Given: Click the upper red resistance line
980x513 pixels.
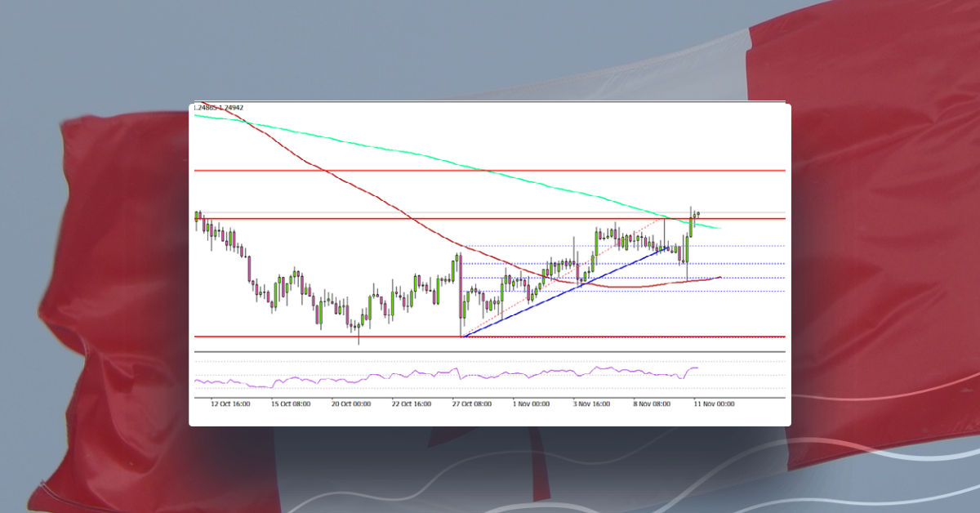Looking at the screenshot, I should coord(490,170).
